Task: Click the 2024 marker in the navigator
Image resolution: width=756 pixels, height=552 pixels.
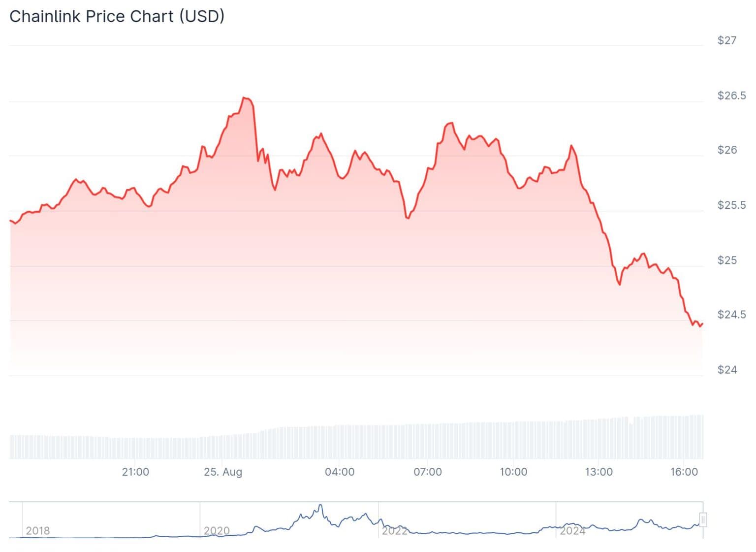Action: (572, 530)
